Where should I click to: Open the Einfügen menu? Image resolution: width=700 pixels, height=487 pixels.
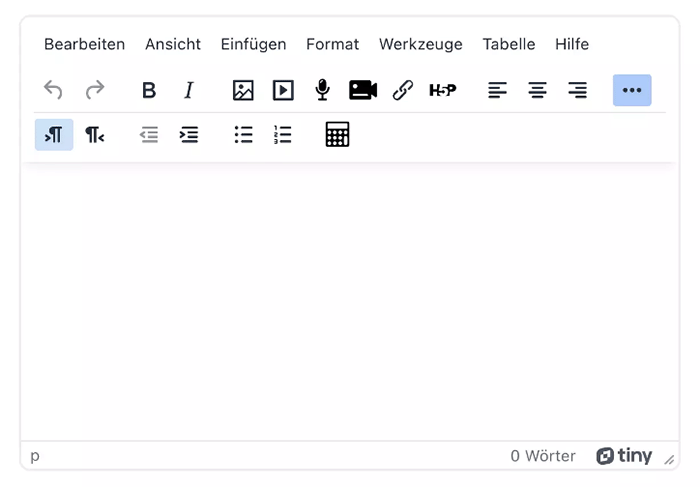pyautogui.click(x=253, y=44)
